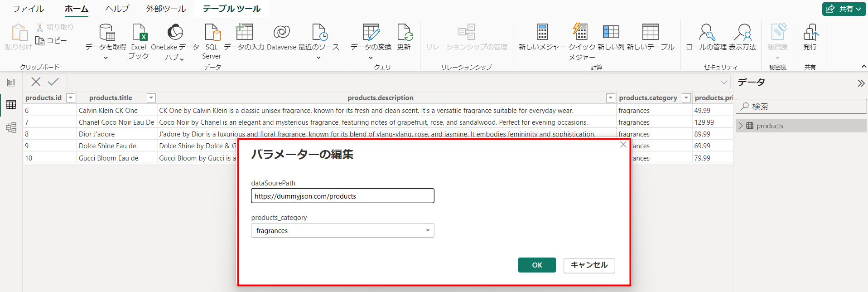Screen dimensions: 868x292
Task: Expand the products table tree item
Action: click(741, 126)
